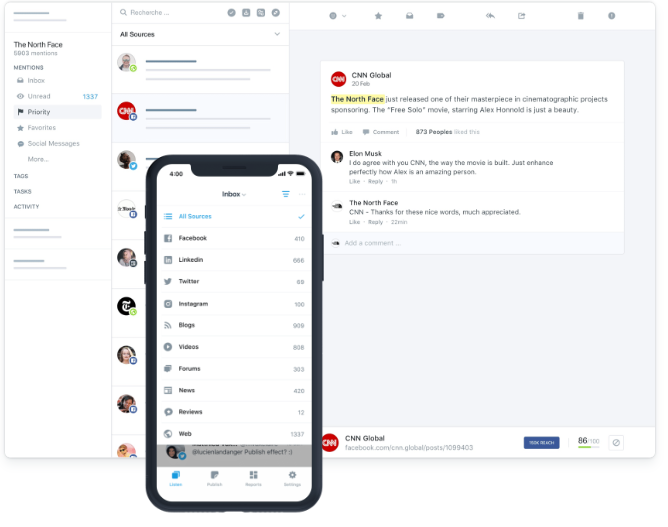The image size is (668, 527).
Task: Select the All Sources checkmark on the phone
Action: coord(301,217)
